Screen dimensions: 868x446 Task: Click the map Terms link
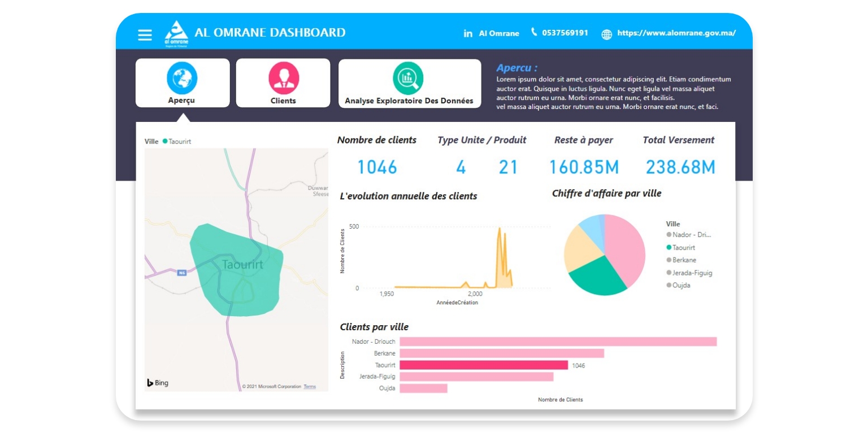310,387
